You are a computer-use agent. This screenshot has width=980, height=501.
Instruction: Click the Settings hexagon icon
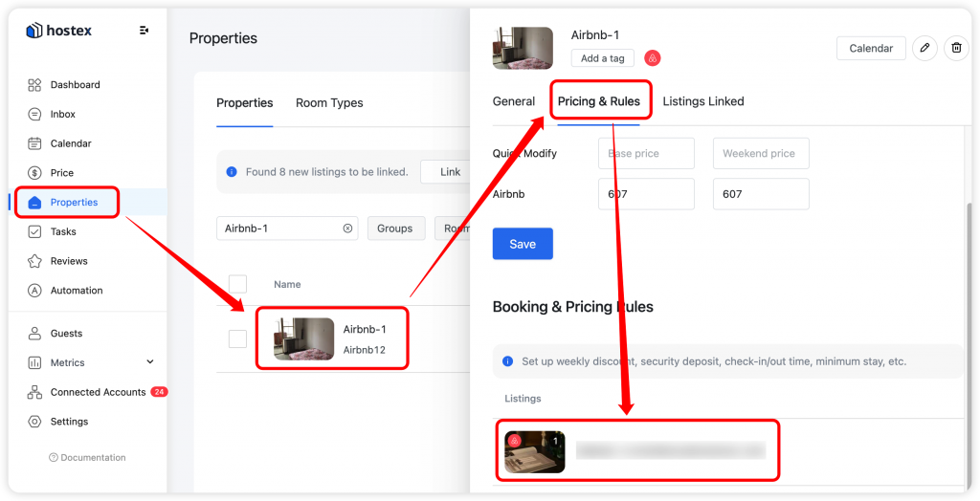click(x=35, y=422)
